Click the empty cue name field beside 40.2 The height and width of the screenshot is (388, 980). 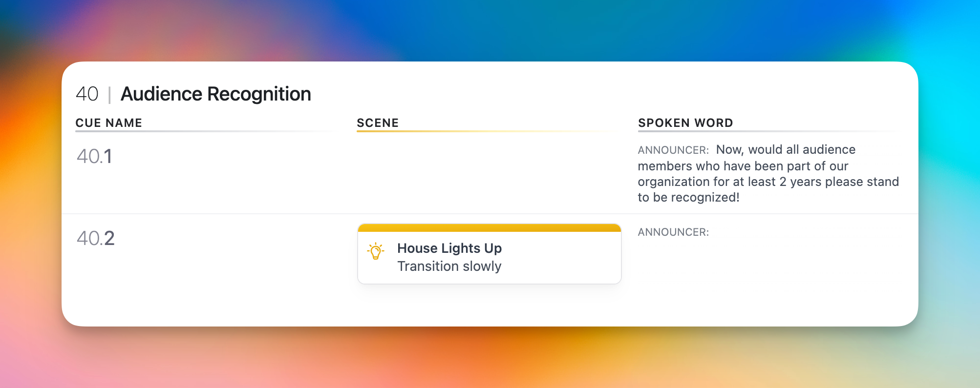click(x=220, y=239)
